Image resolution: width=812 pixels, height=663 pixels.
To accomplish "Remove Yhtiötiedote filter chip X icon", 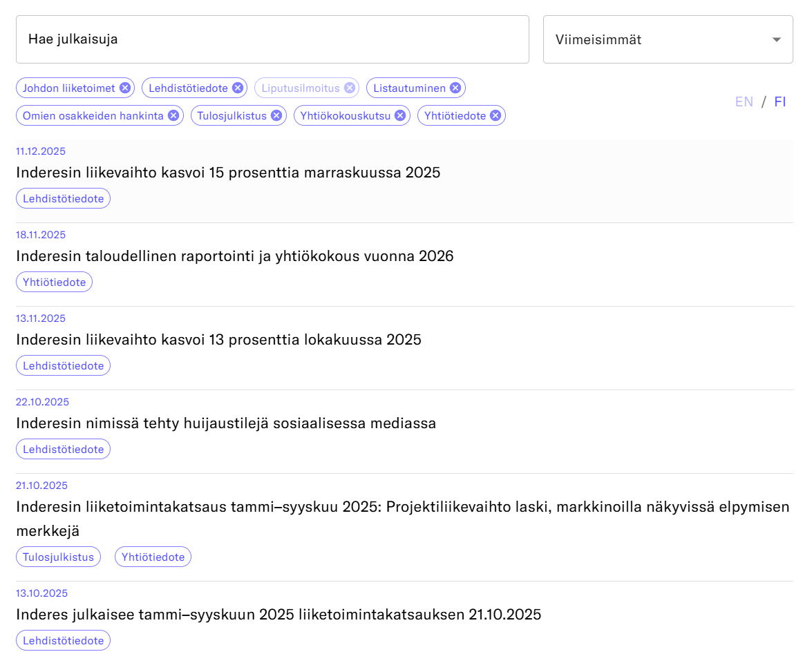I will tap(495, 115).
